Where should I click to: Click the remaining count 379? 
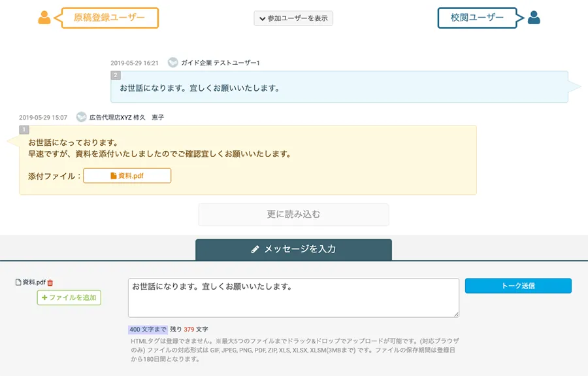click(x=189, y=330)
